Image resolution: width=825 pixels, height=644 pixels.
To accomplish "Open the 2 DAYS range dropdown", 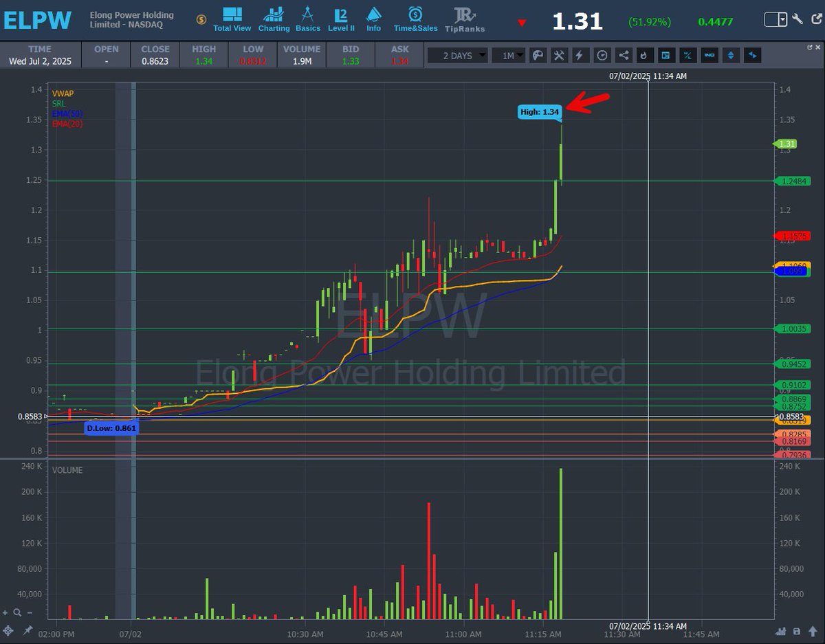I will tap(457, 55).
